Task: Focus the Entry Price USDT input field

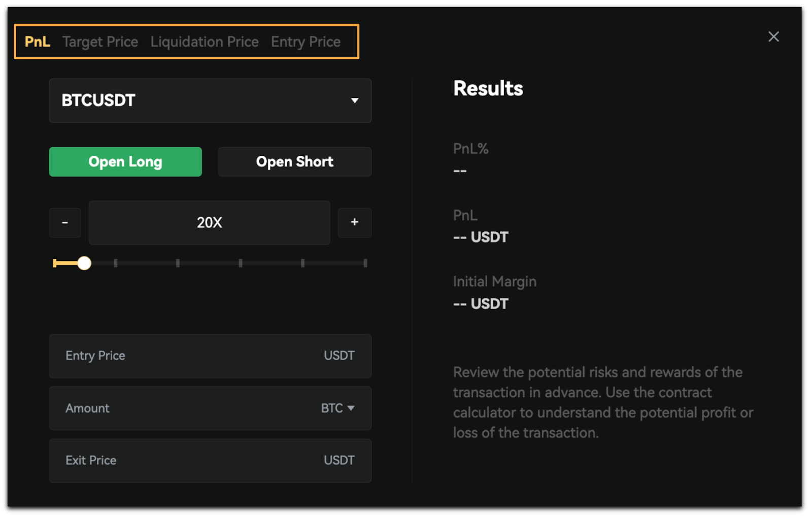Action: [x=210, y=356]
